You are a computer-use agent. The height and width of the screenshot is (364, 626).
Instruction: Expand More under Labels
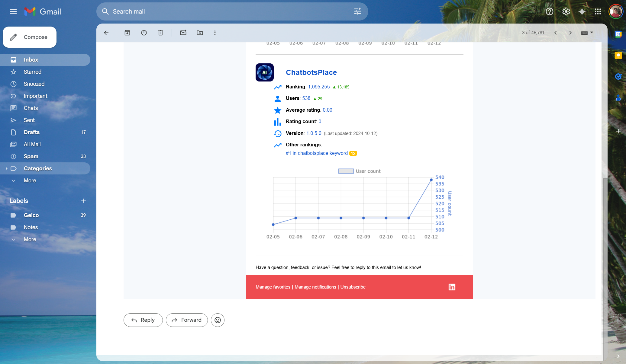[30, 239]
